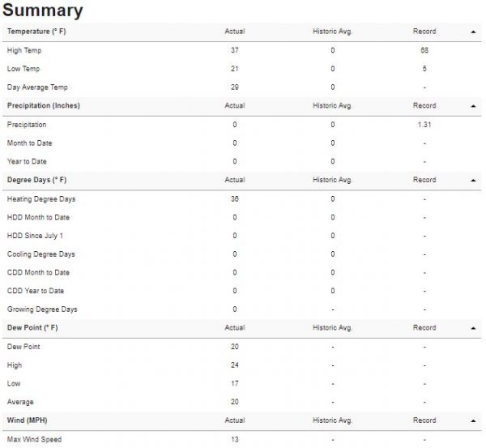Select the Heating Degree Days row label

(41, 199)
